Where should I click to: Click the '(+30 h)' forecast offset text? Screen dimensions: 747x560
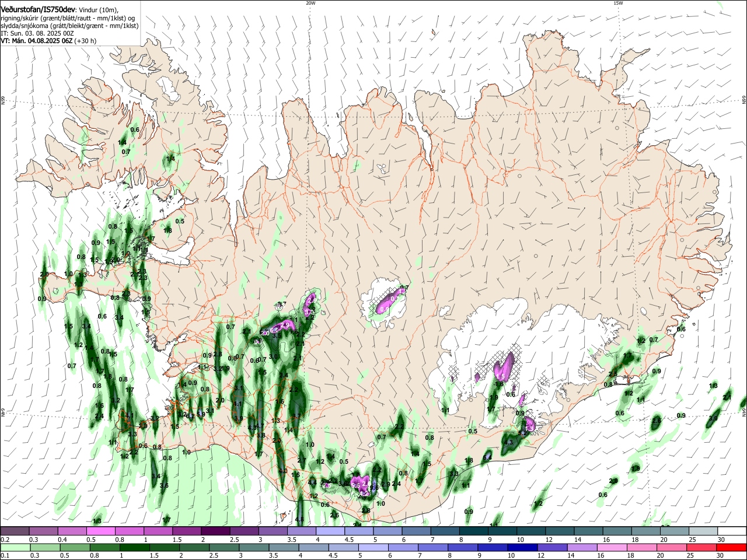point(85,41)
